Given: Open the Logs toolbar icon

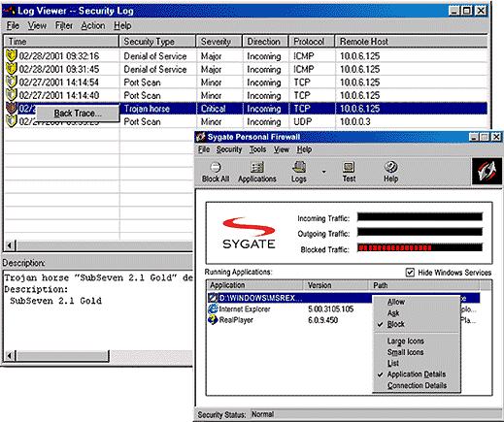Looking at the screenshot, I should (299, 172).
